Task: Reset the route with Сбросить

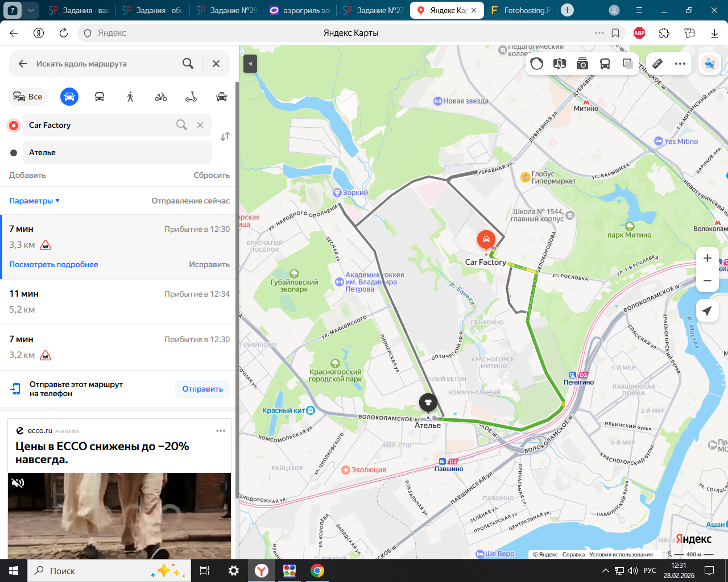Action: point(212,175)
